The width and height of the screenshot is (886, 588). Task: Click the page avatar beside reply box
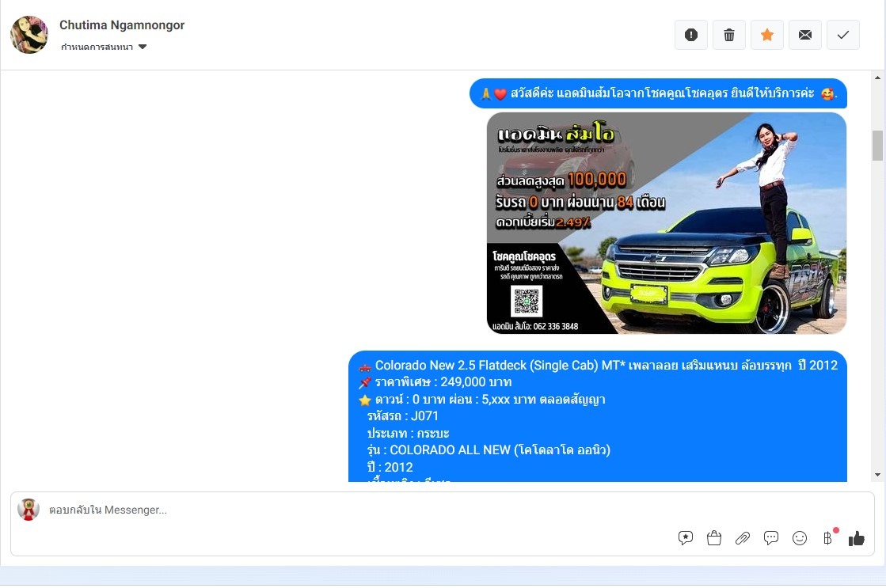click(x=29, y=510)
